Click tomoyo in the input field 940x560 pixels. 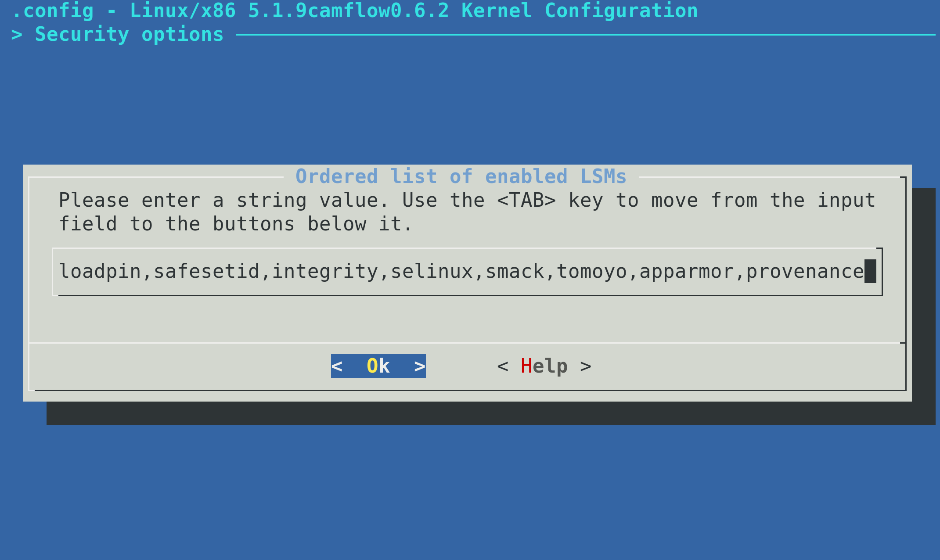(591, 271)
